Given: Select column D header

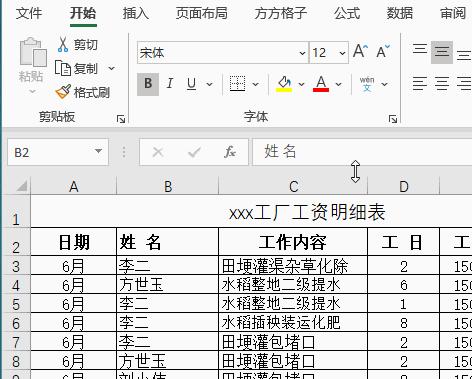Looking at the screenshot, I should (x=403, y=186).
